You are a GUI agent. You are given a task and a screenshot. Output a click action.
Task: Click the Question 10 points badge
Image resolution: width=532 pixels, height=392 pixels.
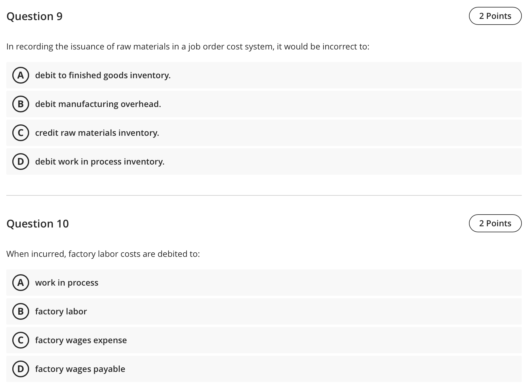pos(495,223)
